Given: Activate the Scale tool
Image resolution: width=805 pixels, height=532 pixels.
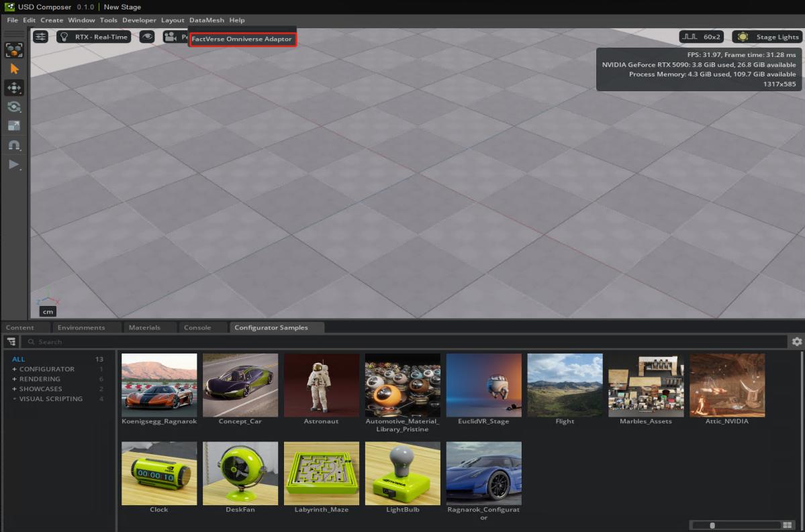Looking at the screenshot, I should pos(14,125).
